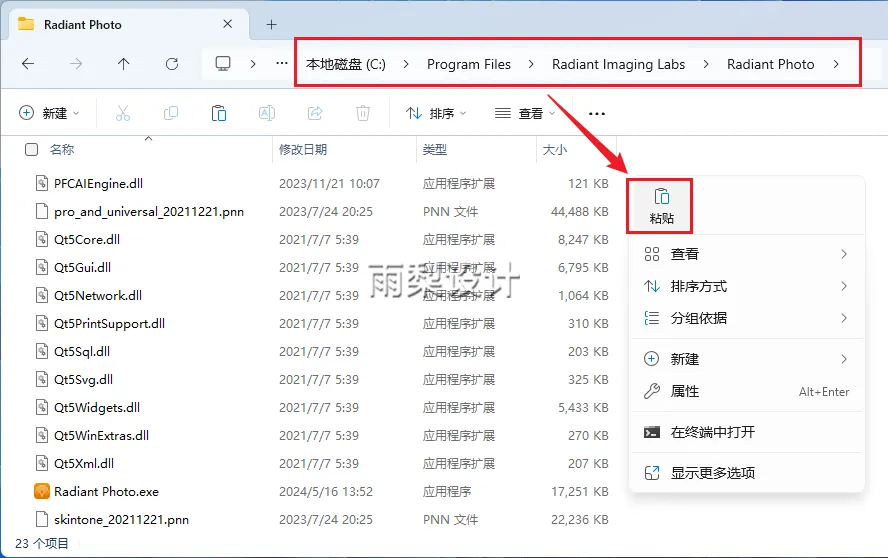Click the 17,251 KB size cell
The height and width of the screenshot is (558, 888).
pos(579,492)
